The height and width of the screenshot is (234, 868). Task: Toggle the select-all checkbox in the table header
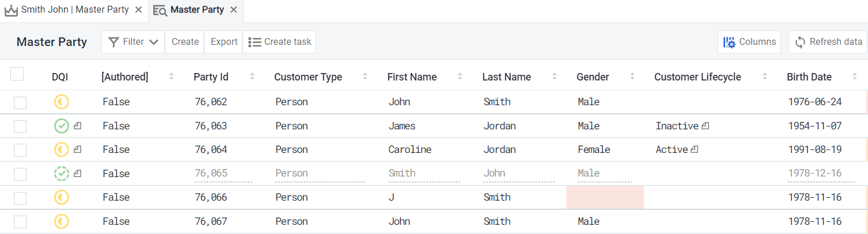click(17, 74)
